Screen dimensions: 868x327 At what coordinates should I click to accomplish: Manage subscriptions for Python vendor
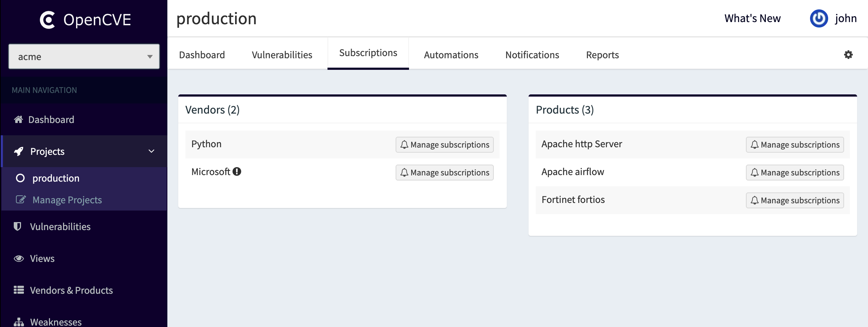[x=445, y=145]
